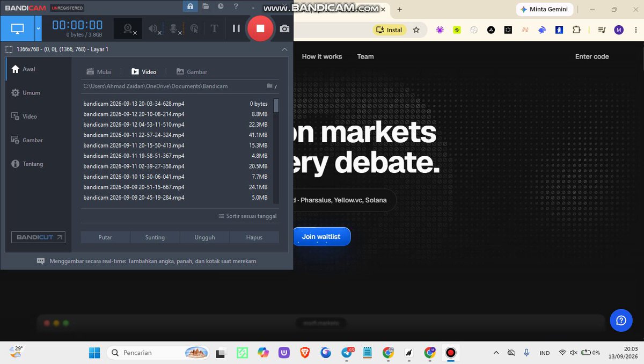Open Bandicam icon in the taskbar
Viewport: 644px width, 364px height.
point(451,353)
